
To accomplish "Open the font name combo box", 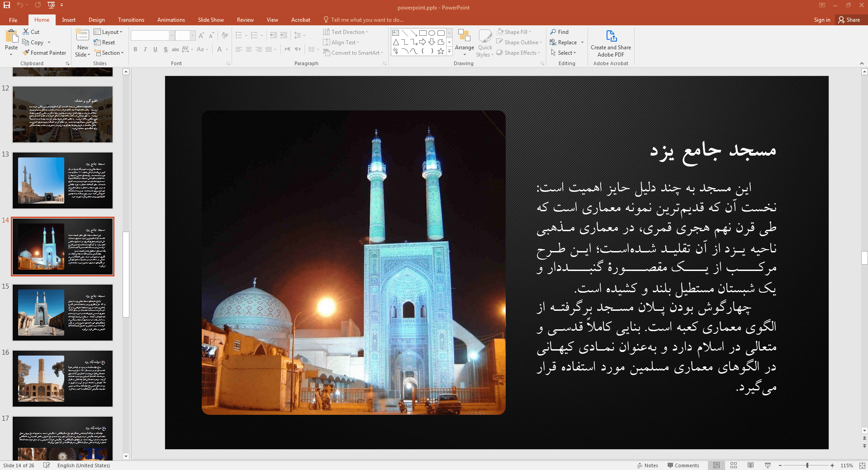I will coord(152,35).
